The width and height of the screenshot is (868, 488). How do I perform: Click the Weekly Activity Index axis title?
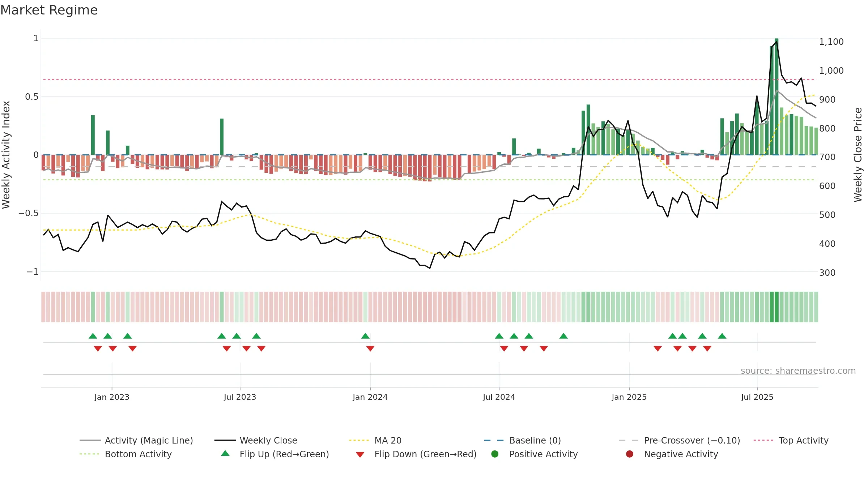coord(6,155)
